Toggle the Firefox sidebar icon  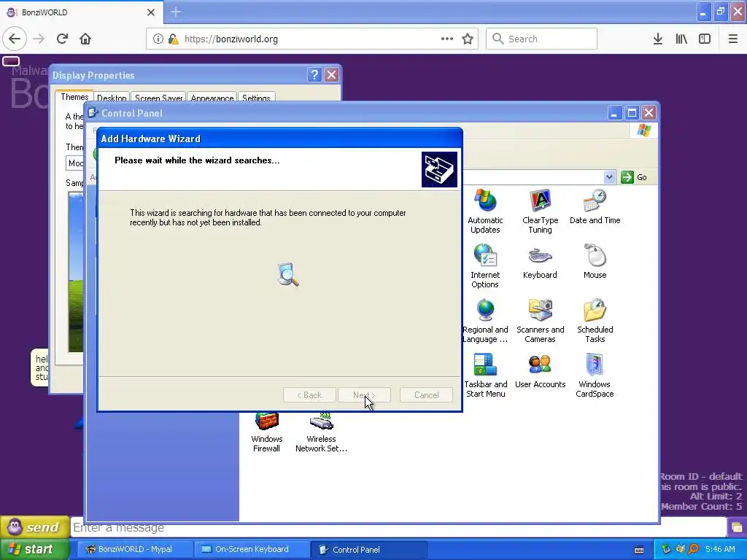[x=705, y=39]
